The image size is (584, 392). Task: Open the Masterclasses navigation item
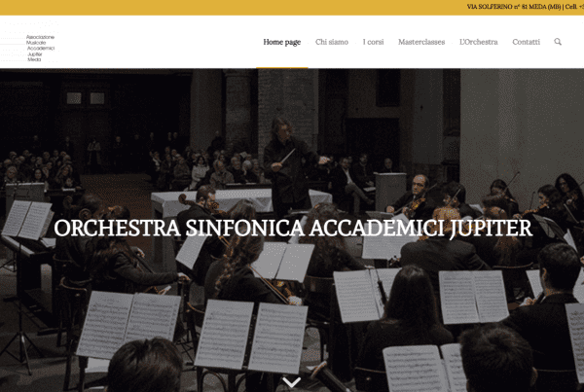(421, 42)
